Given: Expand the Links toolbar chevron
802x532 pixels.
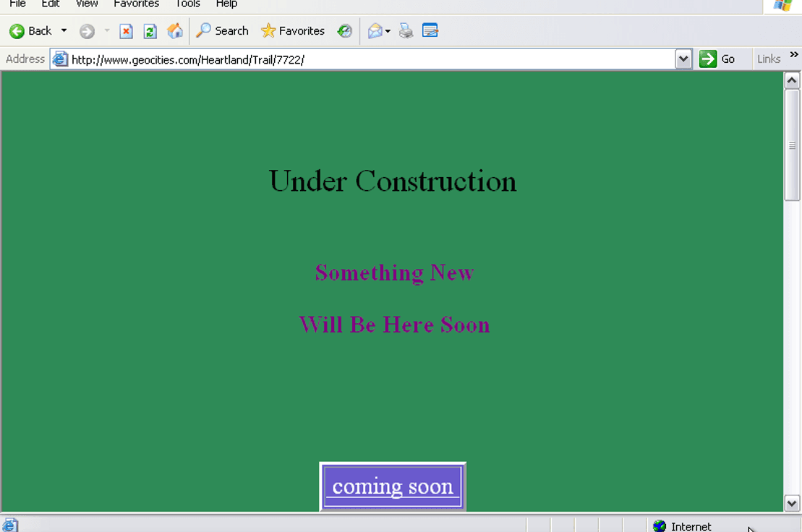Looking at the screenshot, I should pos(794,55).
